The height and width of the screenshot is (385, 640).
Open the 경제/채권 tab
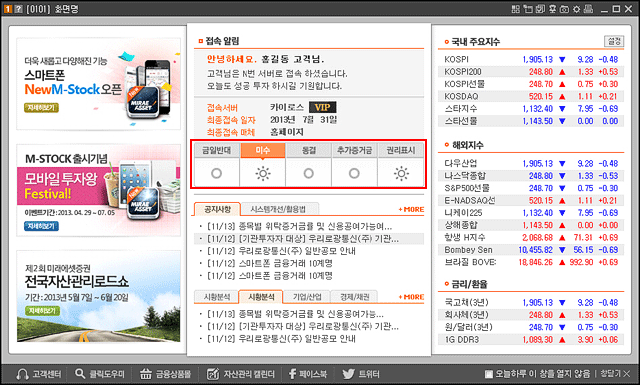[x=354, y=297]
